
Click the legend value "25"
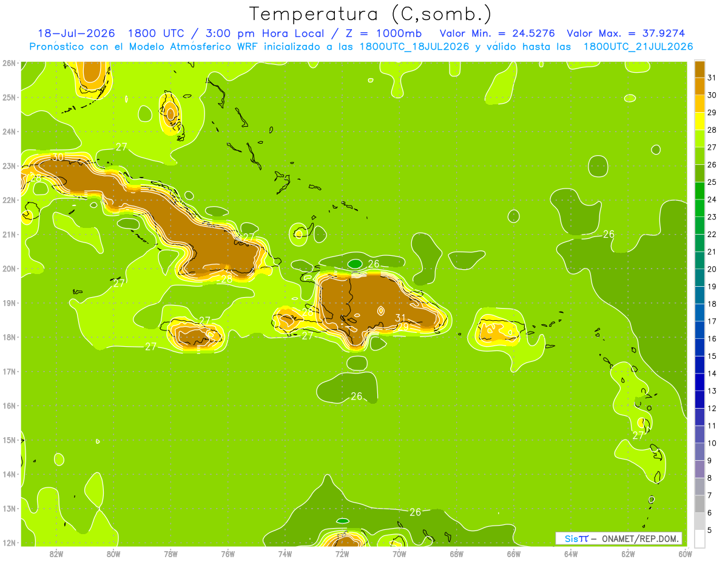[x=712, y=182]
